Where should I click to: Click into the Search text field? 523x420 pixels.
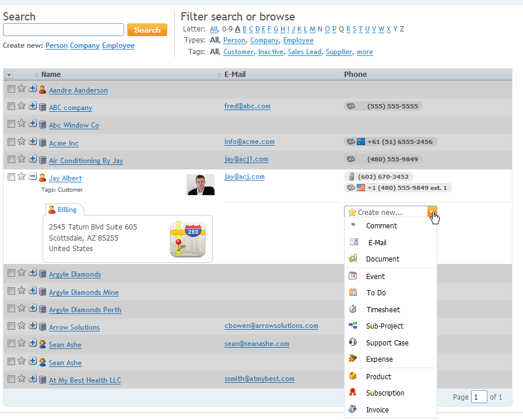(x=64, y=30)
